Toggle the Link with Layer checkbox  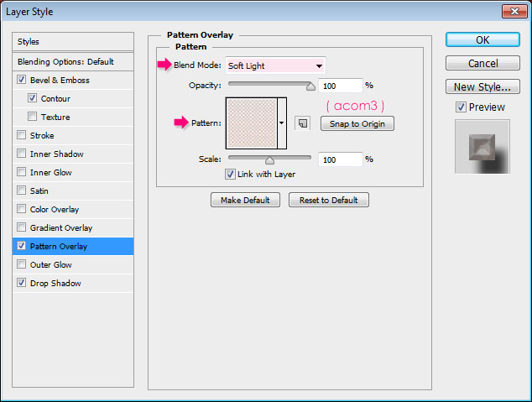tap(230, 174)
